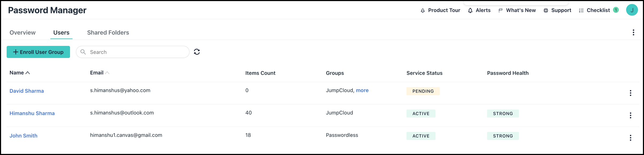The width and height of the screenshot is (644, 155).
Task: Open actions menu for Himanshu Sharma row
Action: click(630, 115)
